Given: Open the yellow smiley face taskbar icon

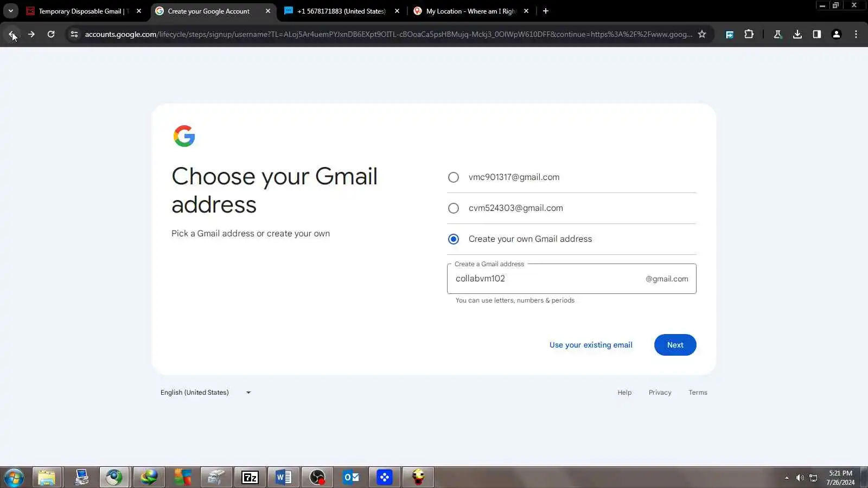Looking at the screenshot, I should click(x=418, y=478).
